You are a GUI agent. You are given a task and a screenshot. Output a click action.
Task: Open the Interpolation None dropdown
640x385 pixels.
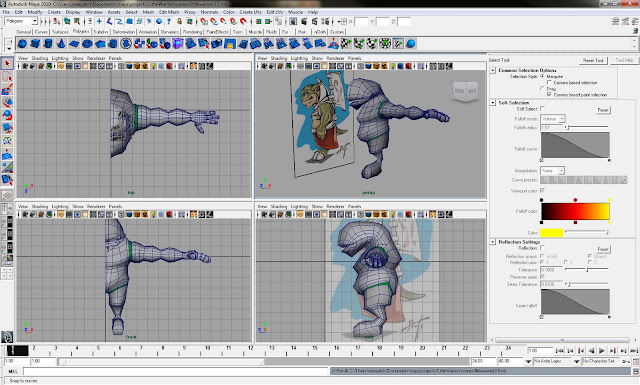pos(553,170)
